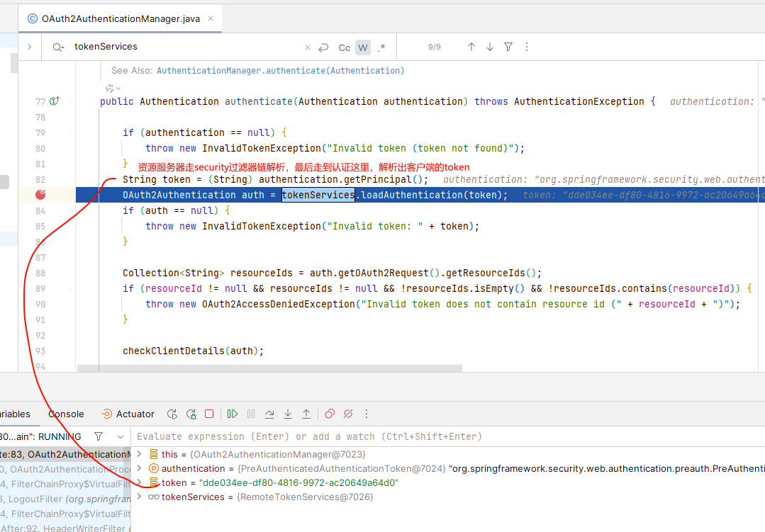The image size is (765, 532).
Task: Expand the 'this' variable node
Action: tap(140, 454)
